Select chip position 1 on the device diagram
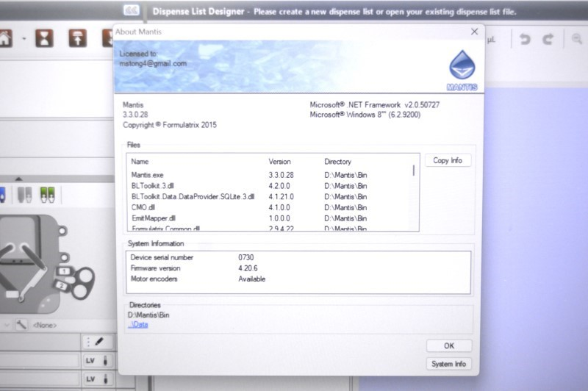The image size is (588, 391). [64, 271]
